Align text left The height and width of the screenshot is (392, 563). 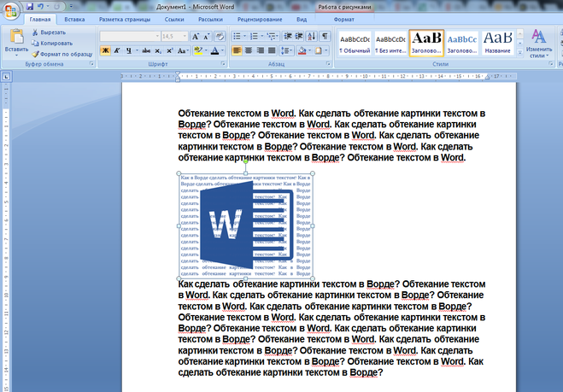(x=237, y=50)
